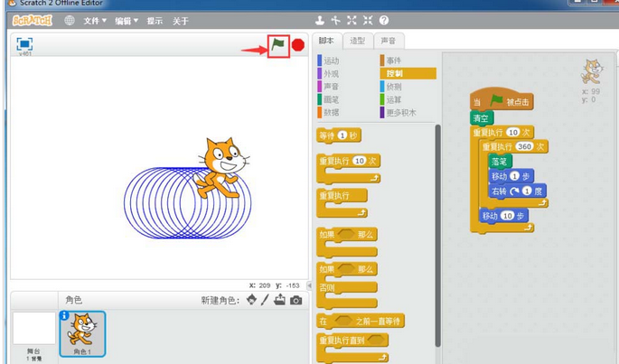Open the 文件 menu

(x=94, y=21)
